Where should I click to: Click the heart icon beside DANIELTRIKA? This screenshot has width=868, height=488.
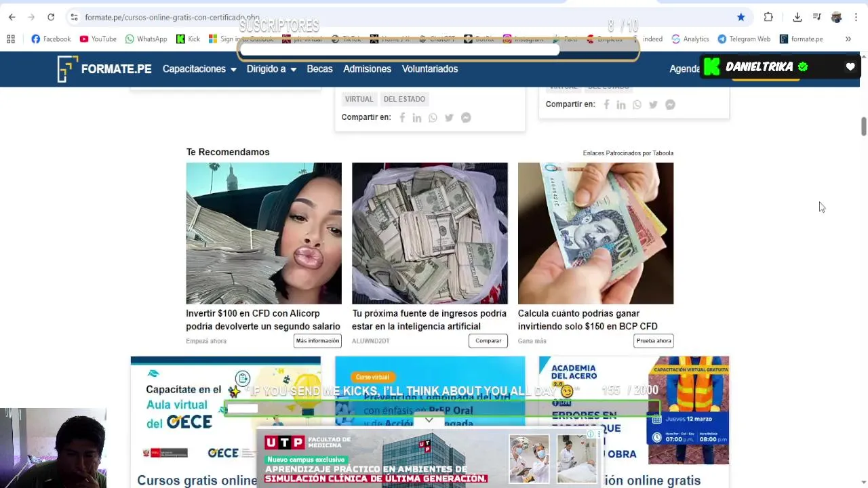point(850,67)
